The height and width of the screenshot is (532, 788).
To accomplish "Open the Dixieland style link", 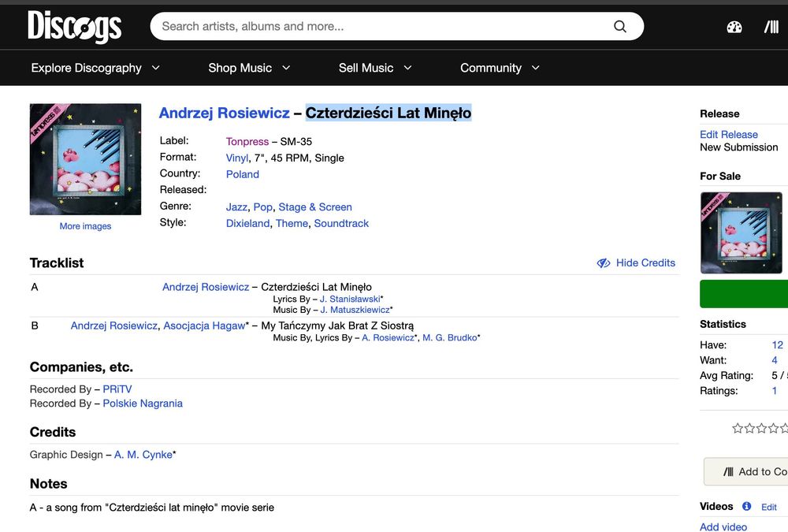I will 247,223.
